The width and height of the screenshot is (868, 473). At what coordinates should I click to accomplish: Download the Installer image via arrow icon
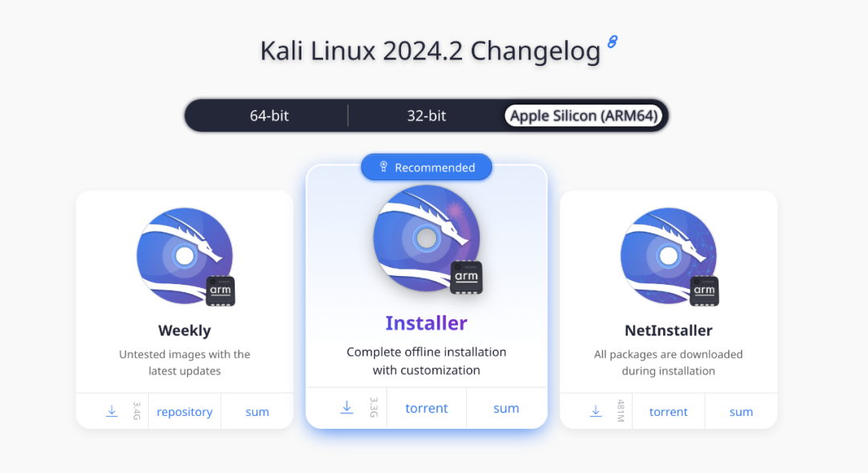pos(346,408)
